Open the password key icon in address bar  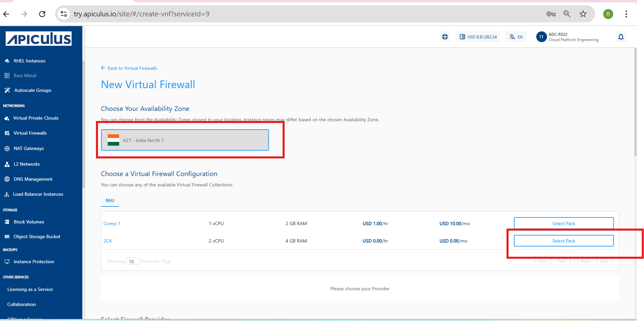pyautogui.click(x=551, y=14)
